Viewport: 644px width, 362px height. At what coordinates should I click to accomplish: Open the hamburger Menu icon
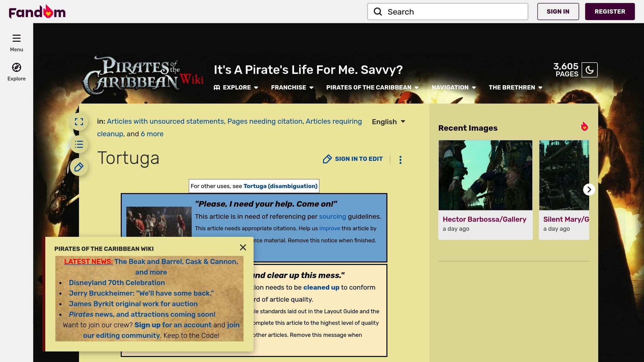coord(16,39)
